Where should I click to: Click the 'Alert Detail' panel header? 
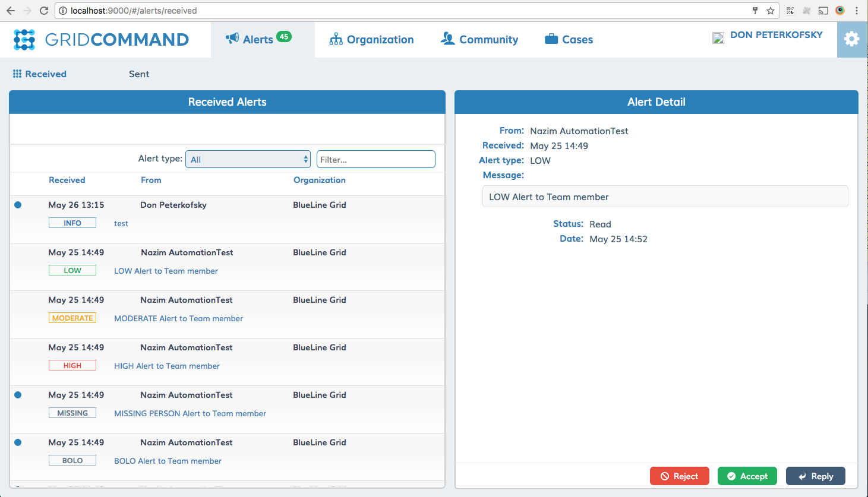(656, 102)
